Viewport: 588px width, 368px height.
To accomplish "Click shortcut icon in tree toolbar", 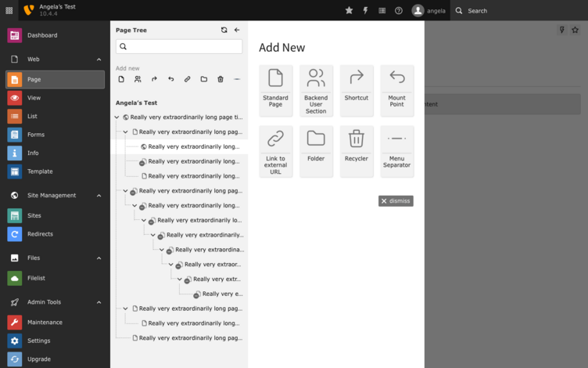I will (x=155, y=79).
